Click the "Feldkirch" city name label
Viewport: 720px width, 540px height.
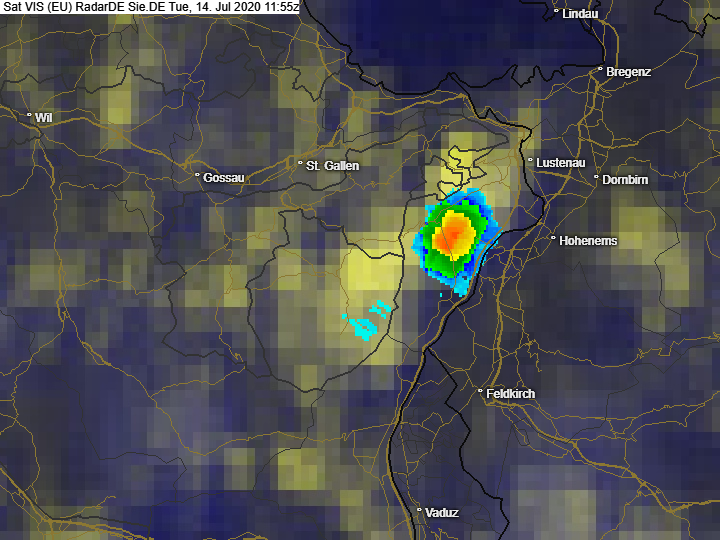coord(510,395)
